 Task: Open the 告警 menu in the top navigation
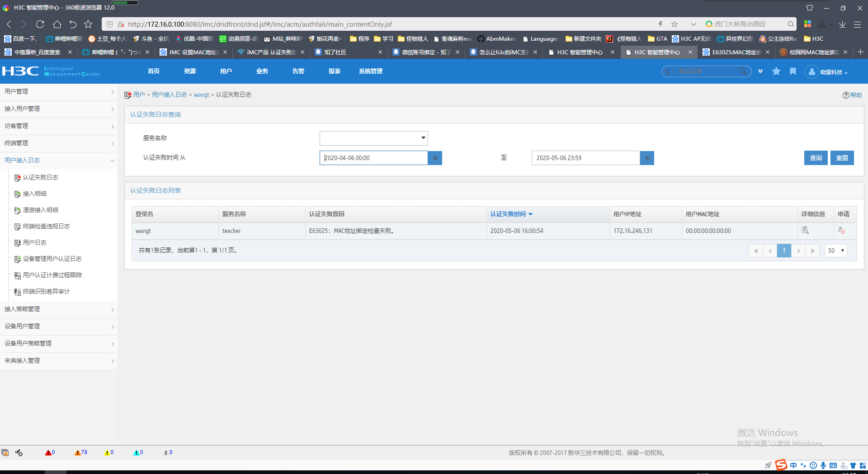pyautogui.click(x=298, y=71)
